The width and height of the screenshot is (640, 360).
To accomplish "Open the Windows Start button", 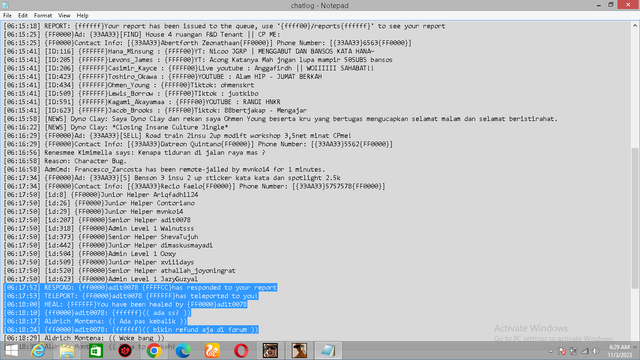I will click(11, 351).
